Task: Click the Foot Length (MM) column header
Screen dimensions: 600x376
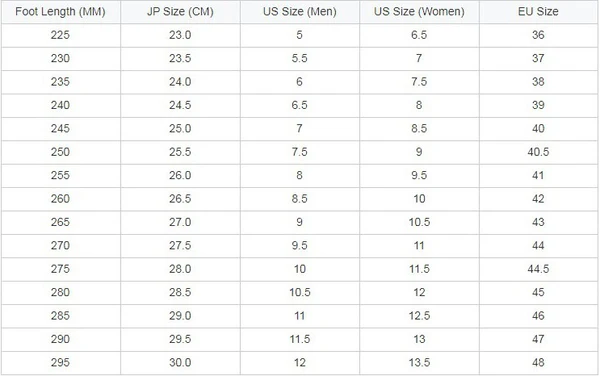Action: pyautogui.click(x=60, y=11)
